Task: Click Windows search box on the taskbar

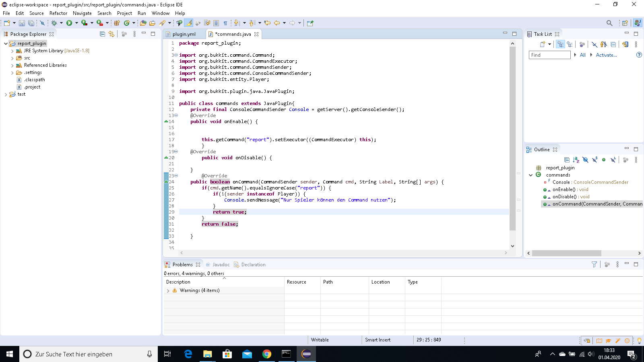Action: coord(88,354)
